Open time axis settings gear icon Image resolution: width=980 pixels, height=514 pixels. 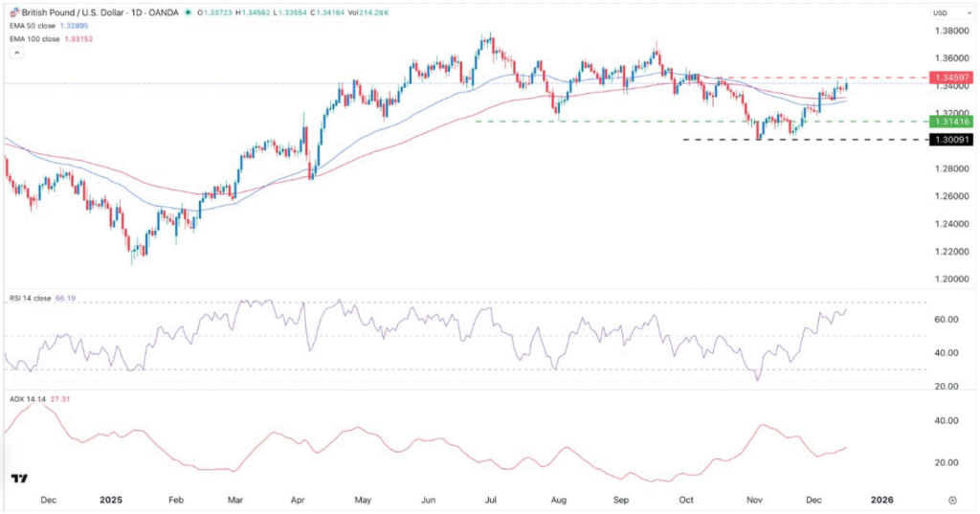pyautogui.click(x=952, y=500)
